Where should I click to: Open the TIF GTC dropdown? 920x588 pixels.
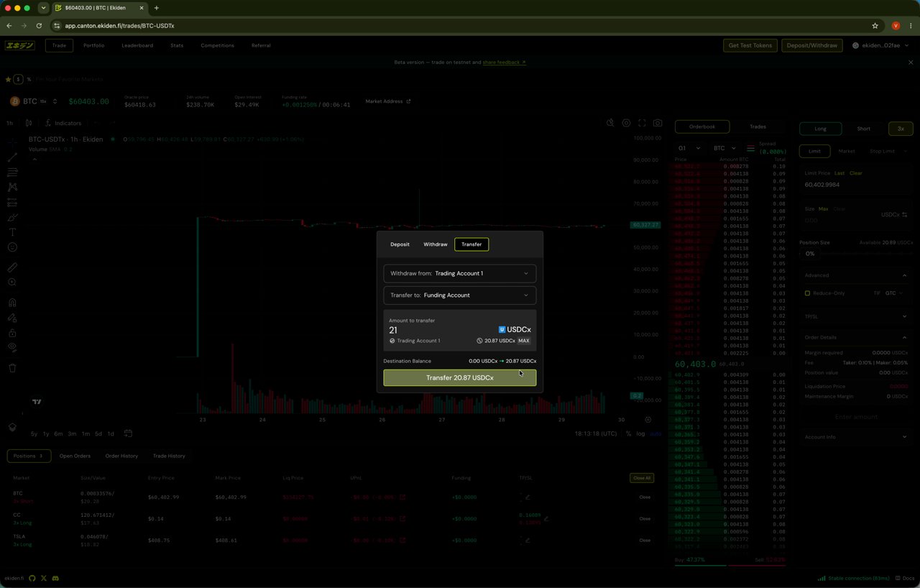pyautogui.click(x=894, y=293)
